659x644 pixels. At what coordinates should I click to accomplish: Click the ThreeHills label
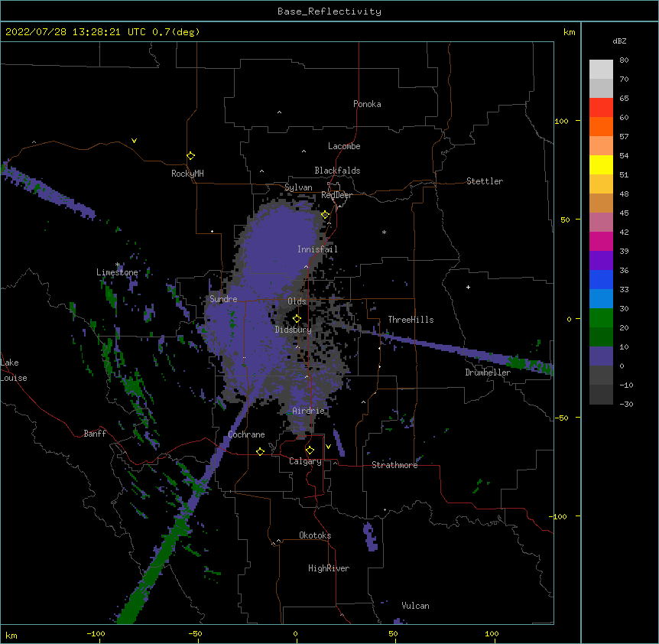(x=411, y=320)
